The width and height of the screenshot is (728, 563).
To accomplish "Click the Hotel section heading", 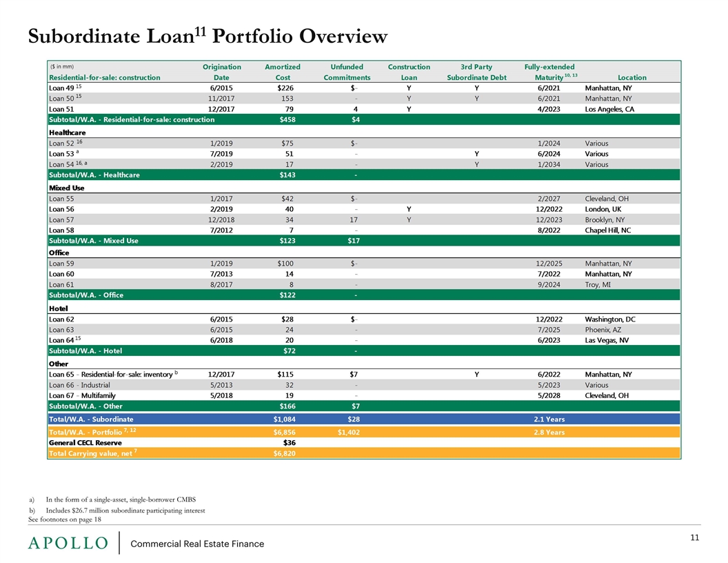I will [58, 308].
